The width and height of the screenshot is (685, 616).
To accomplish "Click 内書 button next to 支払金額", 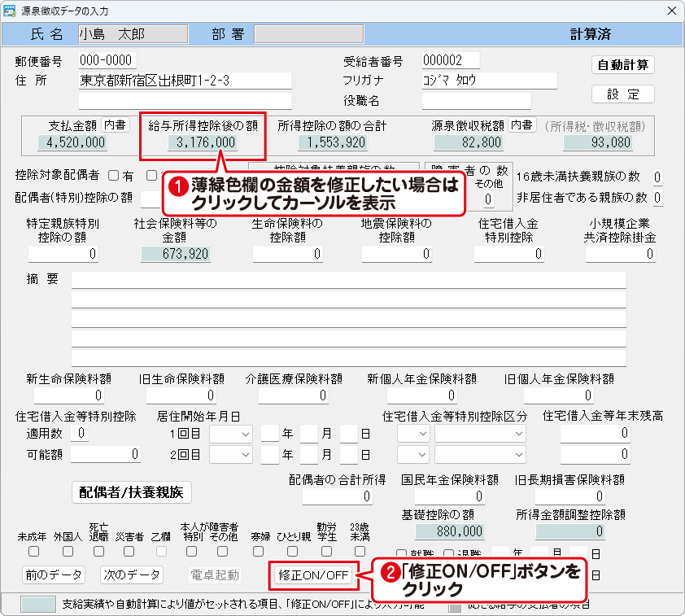I will tap(115, 125).
